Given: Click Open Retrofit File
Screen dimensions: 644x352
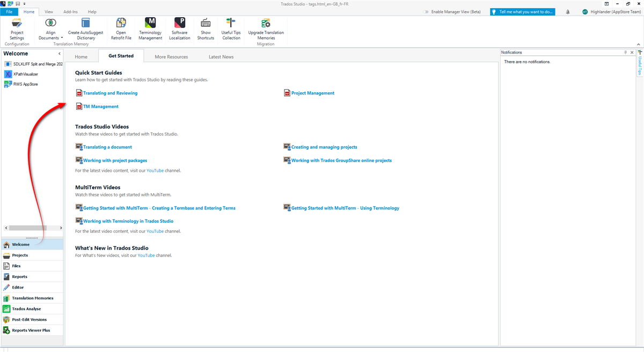Looking at the screenshot, I should pos(121,29).
